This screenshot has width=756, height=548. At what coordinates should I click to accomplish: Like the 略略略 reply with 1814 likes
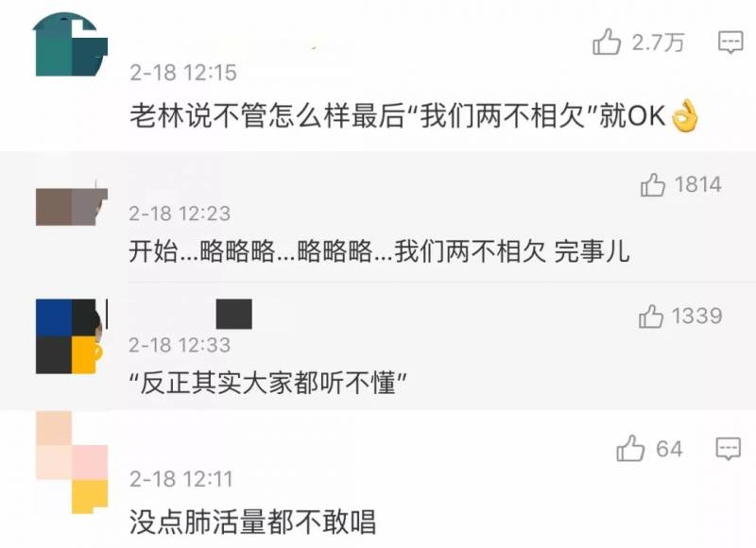[653, 185]
